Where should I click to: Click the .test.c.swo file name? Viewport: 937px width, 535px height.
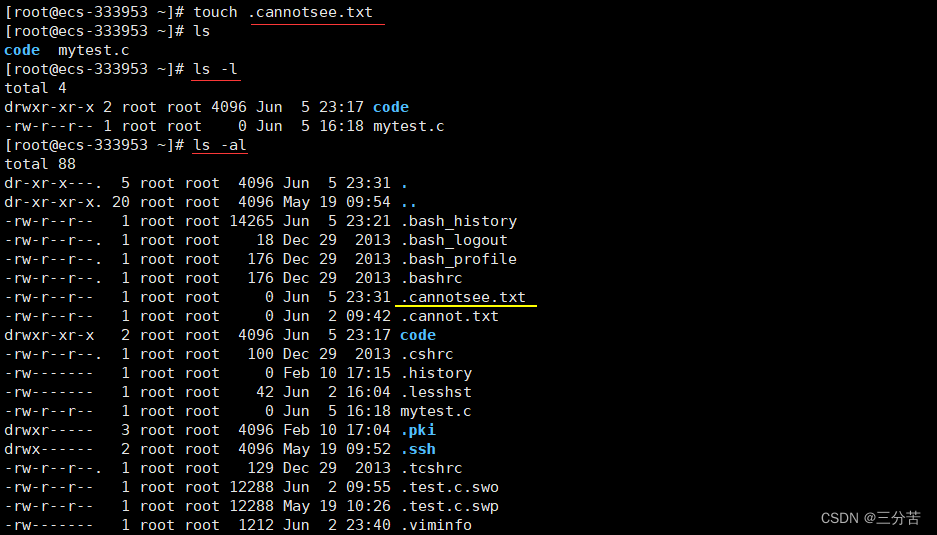click(x=449, y=487)
